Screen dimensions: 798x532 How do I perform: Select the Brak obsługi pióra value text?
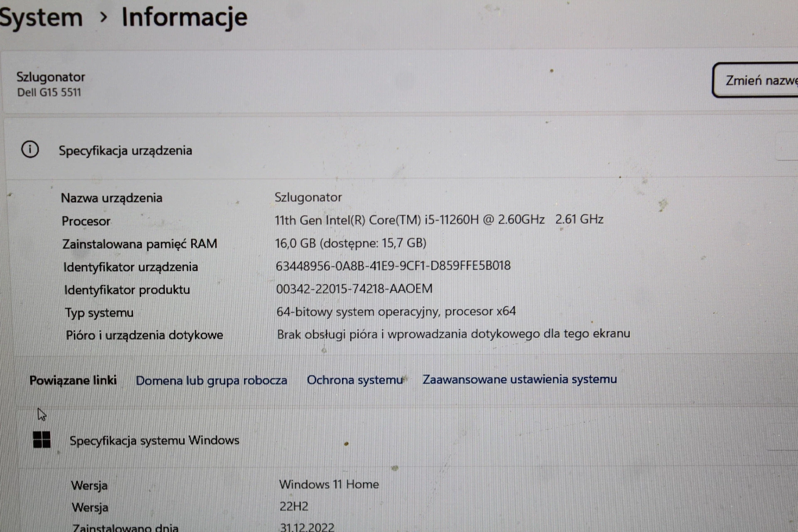tap(453, 334)
